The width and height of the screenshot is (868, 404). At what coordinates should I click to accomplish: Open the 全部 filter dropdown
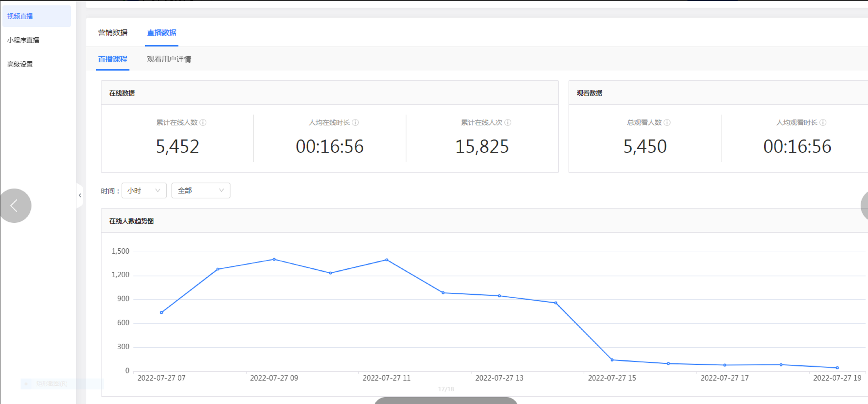[201, 191]
